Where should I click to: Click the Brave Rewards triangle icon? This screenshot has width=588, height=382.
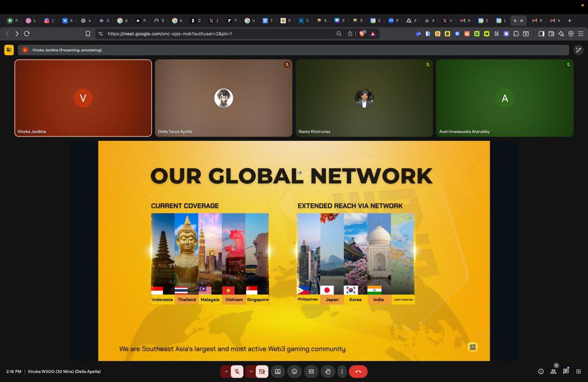coord(373,34)
